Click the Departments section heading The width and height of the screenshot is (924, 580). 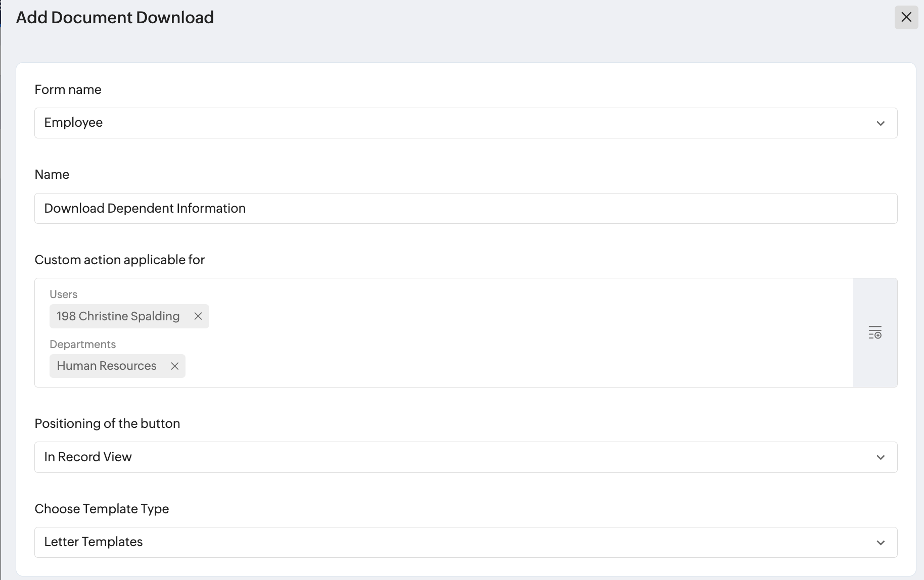click(82, 345)
